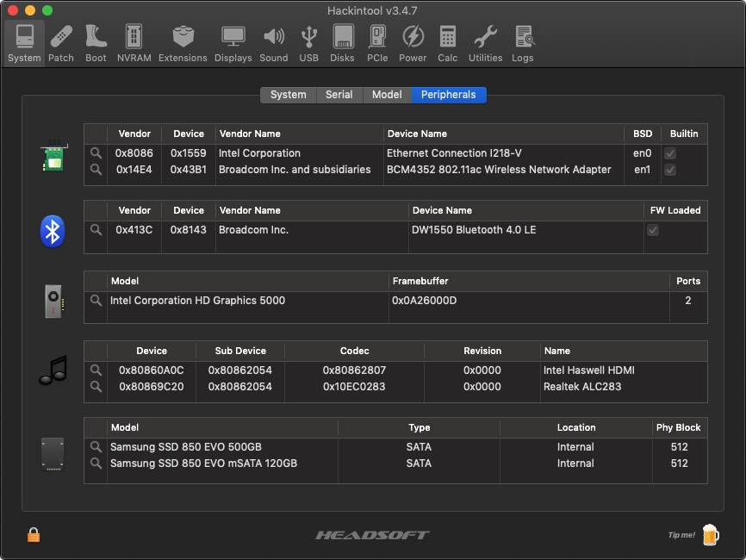
Task: Click the Bluetooth logo icon
Action: pyautogui.click(x=53, y=232)
